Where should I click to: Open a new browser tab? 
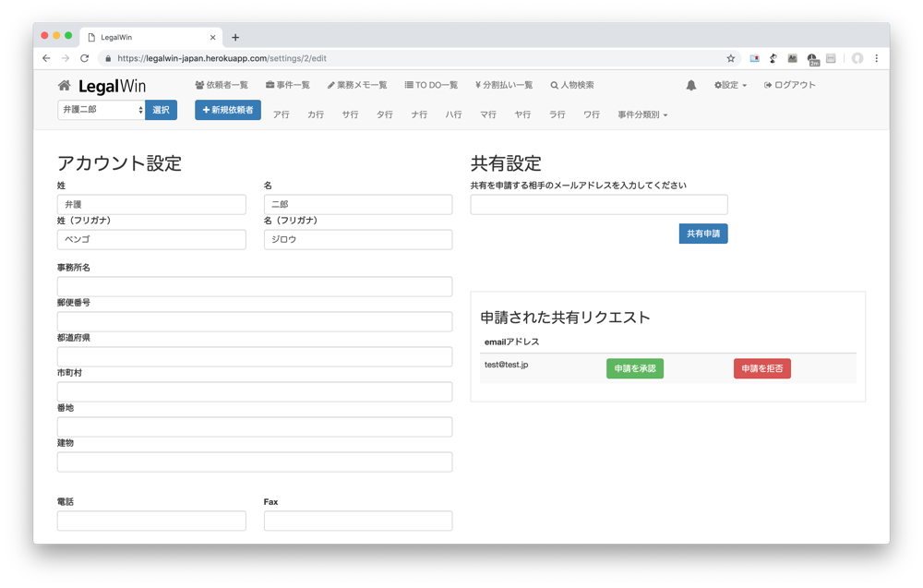[x=235, y=38]
